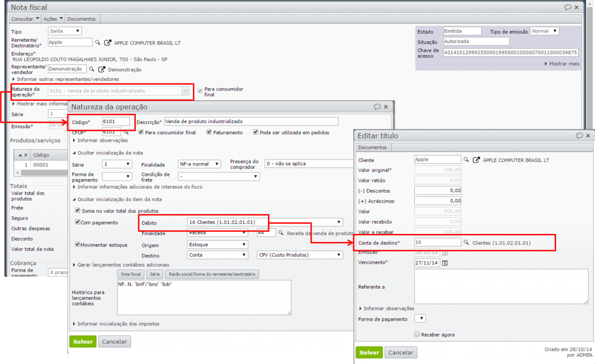
Task: Expand Mostrar mais in status panel
Action: point(562,64)
